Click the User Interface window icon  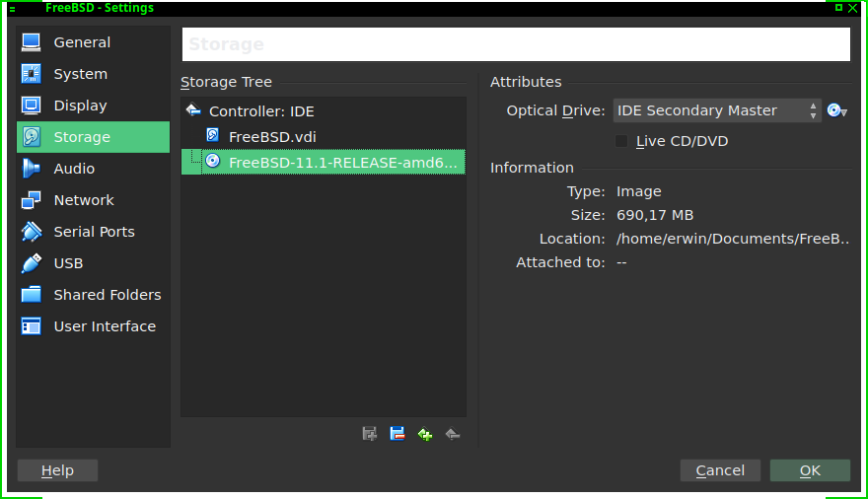pyautogui.click(x=31, y=326)
